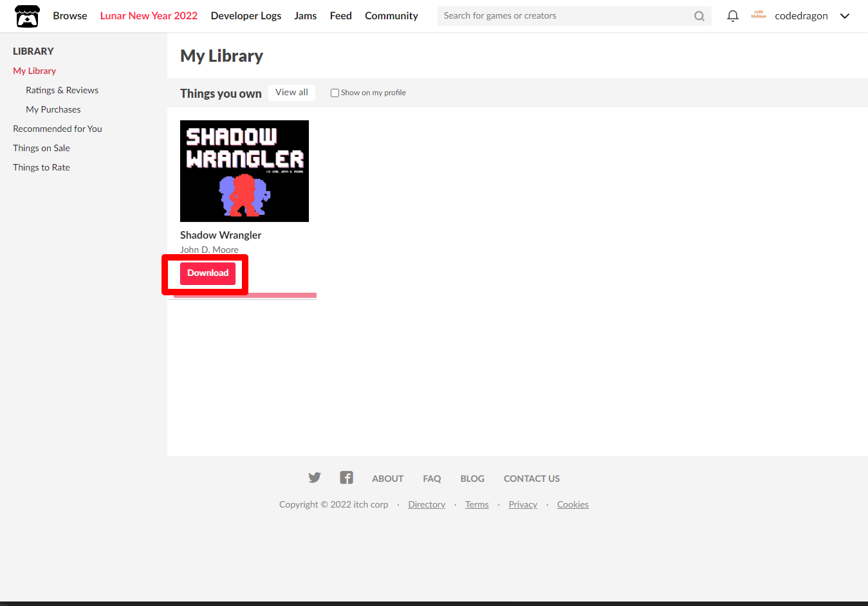The height and width of the screenshot is (606, 868).
Task: Open the Shadow Wrangler cover thumbnail
Action: pos(245,171)
